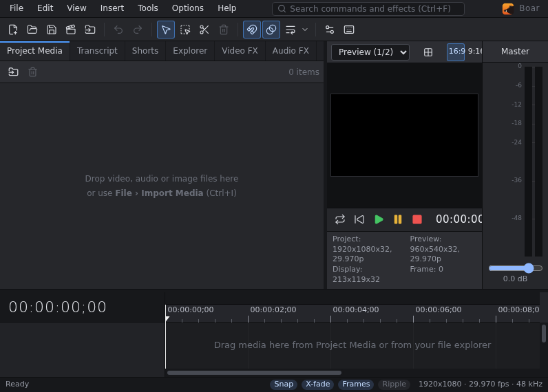Switch to the Video FX tab
This screenshot has height=392, width=548.
click(x=240, y=51)
